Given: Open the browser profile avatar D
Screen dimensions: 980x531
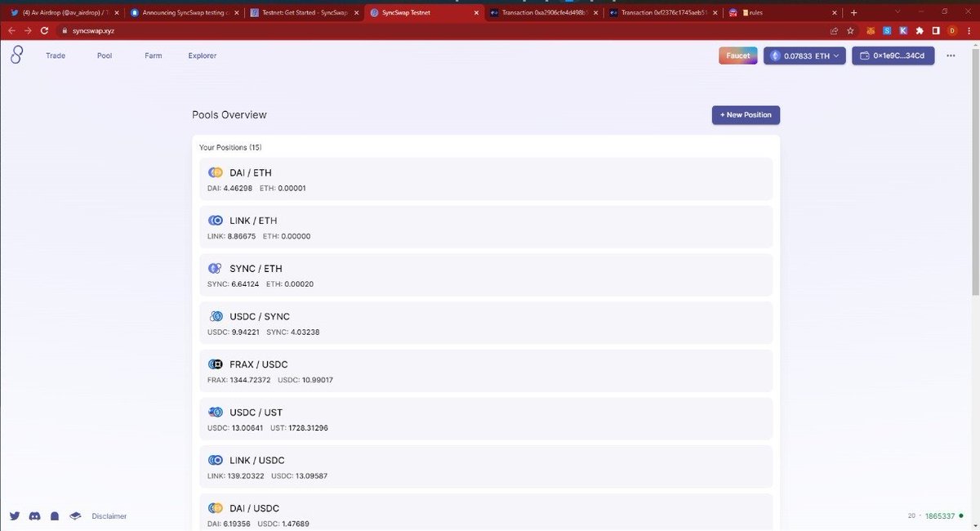Looking at the screenshot, I should click(952, 30).
